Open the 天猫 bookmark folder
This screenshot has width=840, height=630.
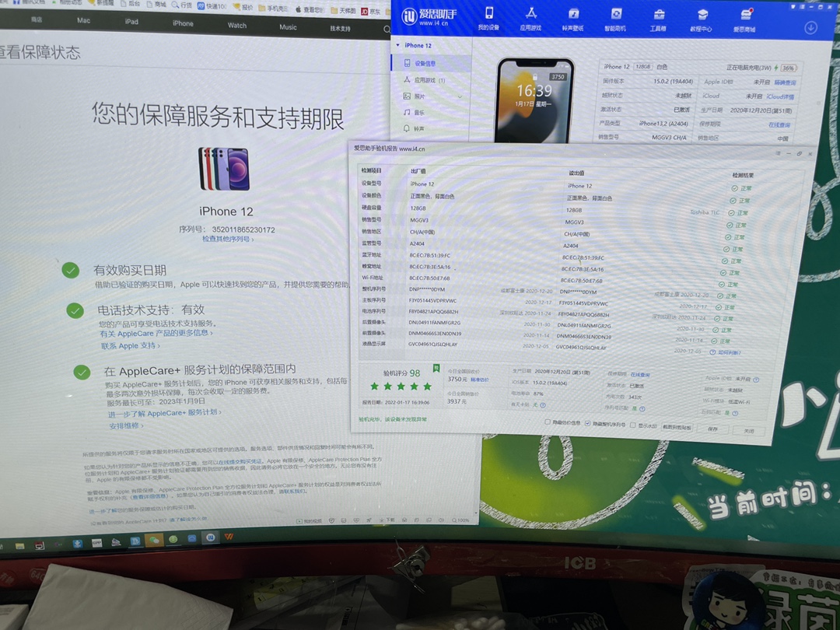[x=344, y=11]
